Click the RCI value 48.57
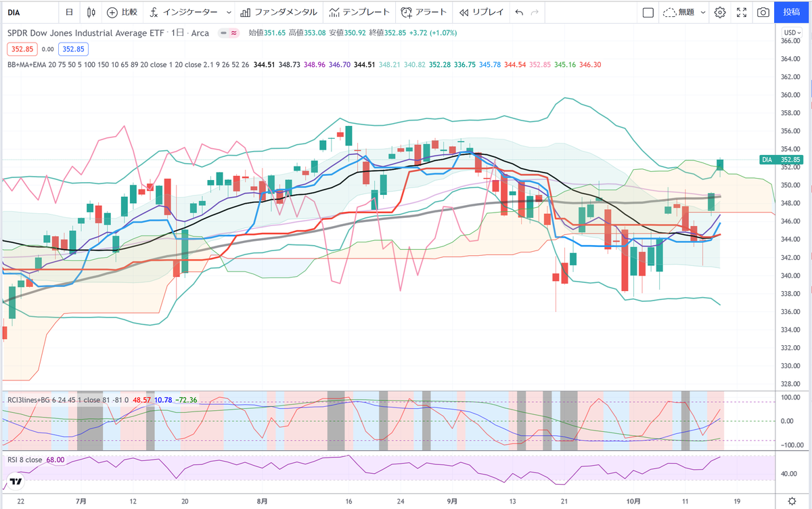This screenshot has height=509, width=812. (x=143, y=399)
